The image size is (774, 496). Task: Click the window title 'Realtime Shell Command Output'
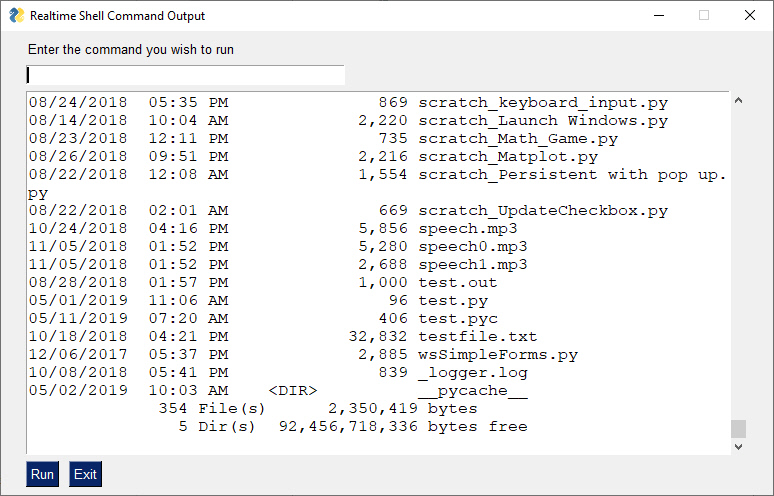click(x=117, y=16)
